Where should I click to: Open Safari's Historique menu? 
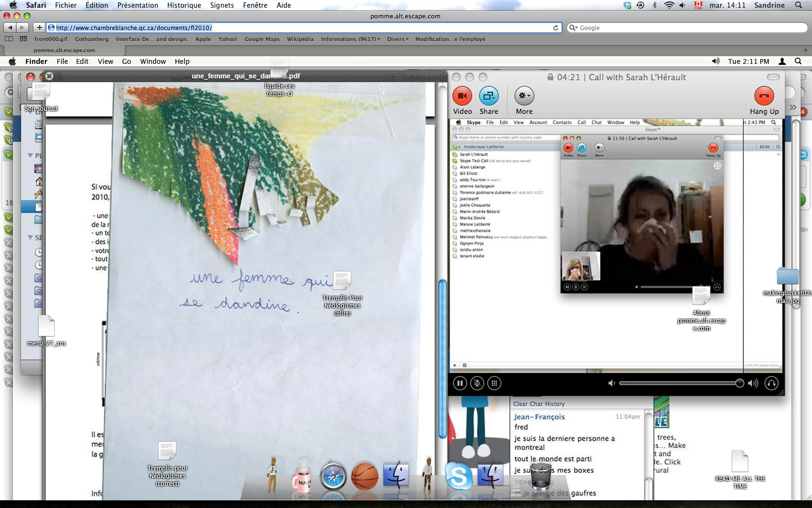pos(184,5)
